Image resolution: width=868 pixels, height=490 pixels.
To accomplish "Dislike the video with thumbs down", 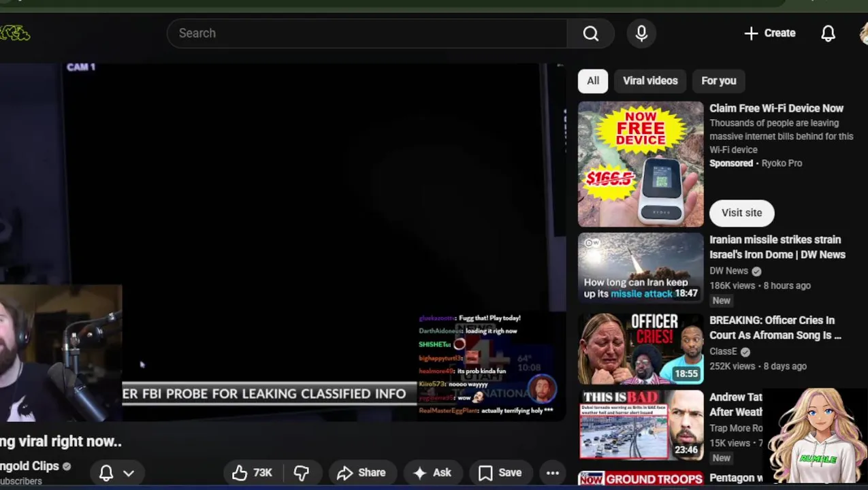I will 302,473.
